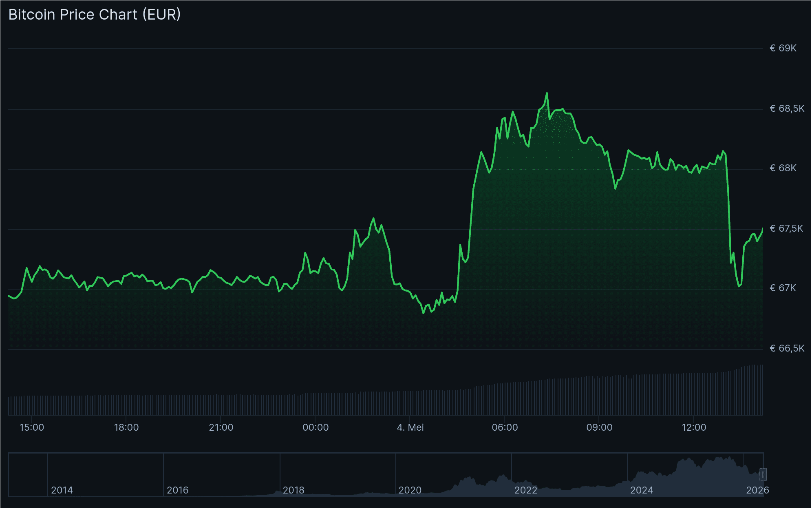Select the 12:00 time axis label
The image size is (812, 509).
[694, 427]
